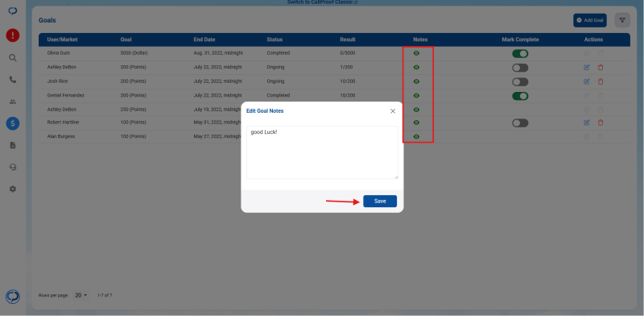The height and width of the screenshot is (316, 644).
Task: Toggle Mark Complete for Robert Hartline
Action: (520, 123)
